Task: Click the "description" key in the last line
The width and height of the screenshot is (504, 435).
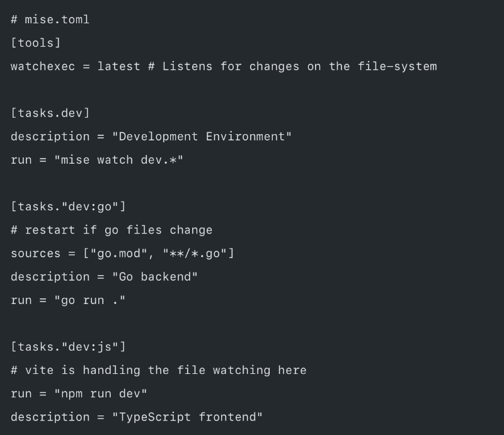Action: coord(50,417)
